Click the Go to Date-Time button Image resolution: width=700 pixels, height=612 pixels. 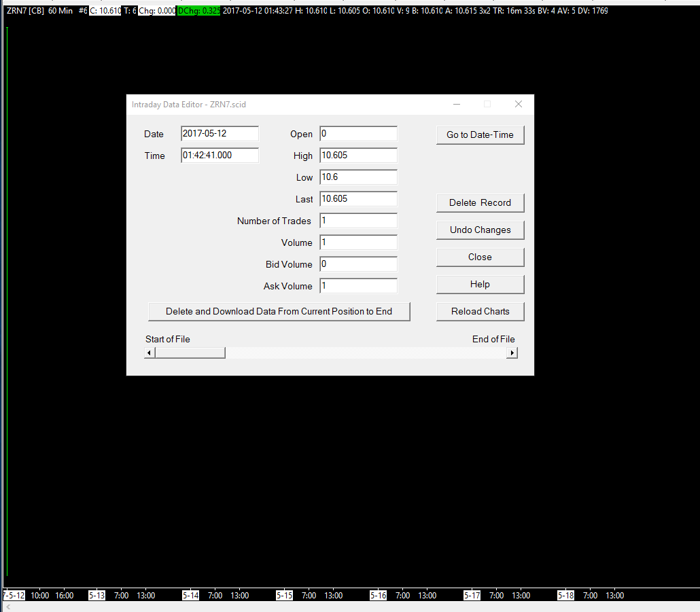tap(480, 134)
